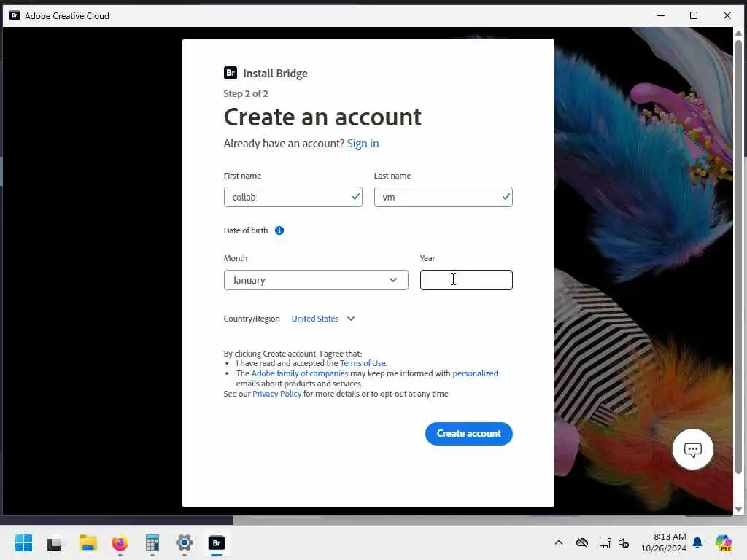Click the First name field containing collab

click(x=293, y=197)
